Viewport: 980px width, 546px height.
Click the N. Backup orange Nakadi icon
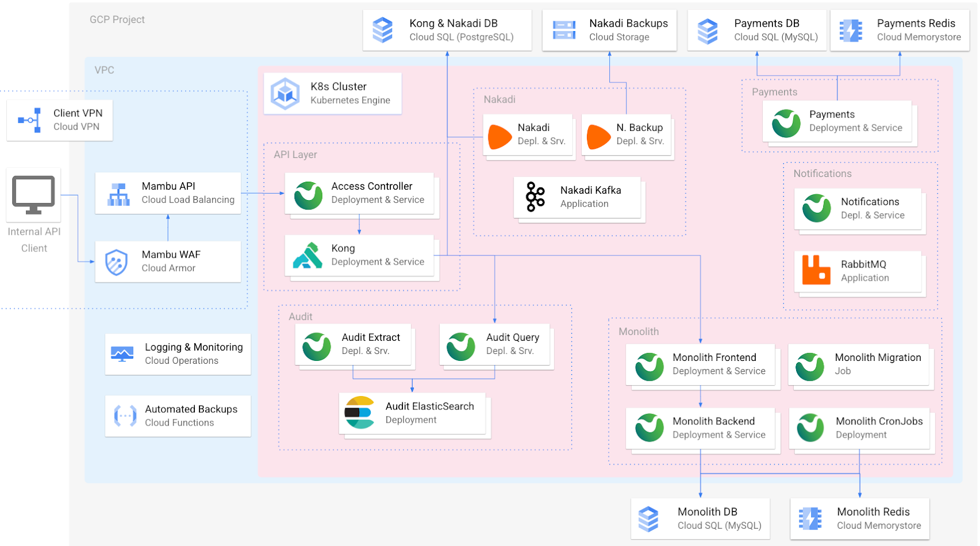point(598,137)
